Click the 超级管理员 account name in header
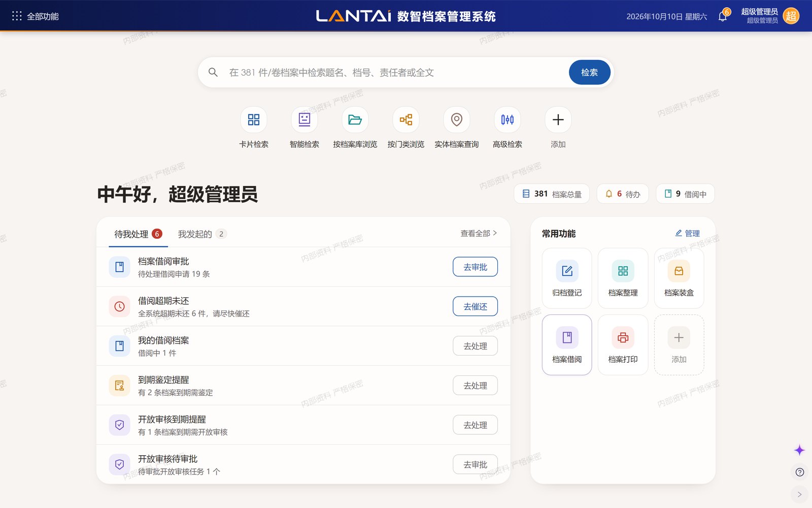This screenshot has width=812, height=508. [759, 12]
